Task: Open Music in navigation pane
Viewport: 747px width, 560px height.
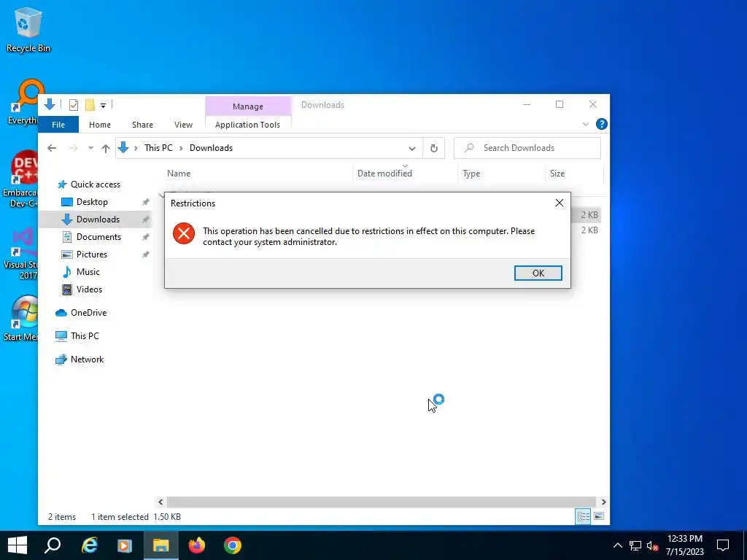Action: [x=88, y=272]
